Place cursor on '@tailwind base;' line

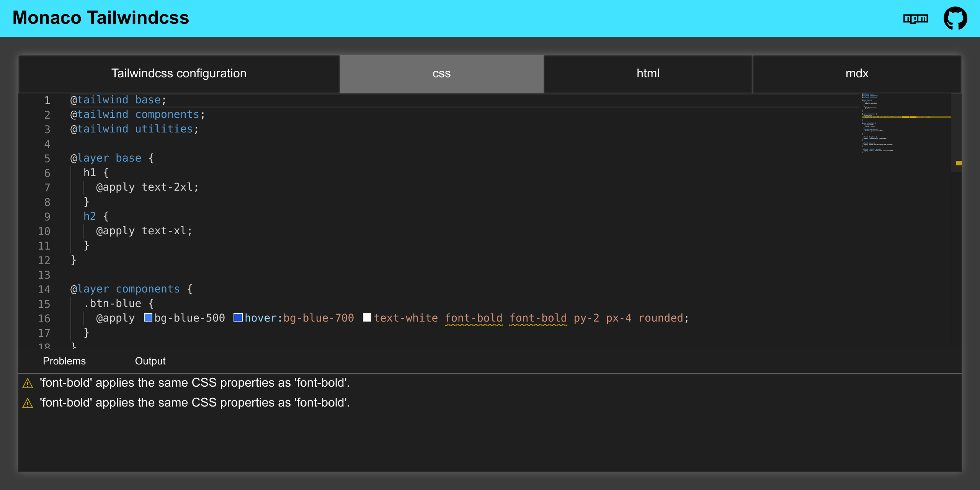pyautogui.click(x=118, y=100)
